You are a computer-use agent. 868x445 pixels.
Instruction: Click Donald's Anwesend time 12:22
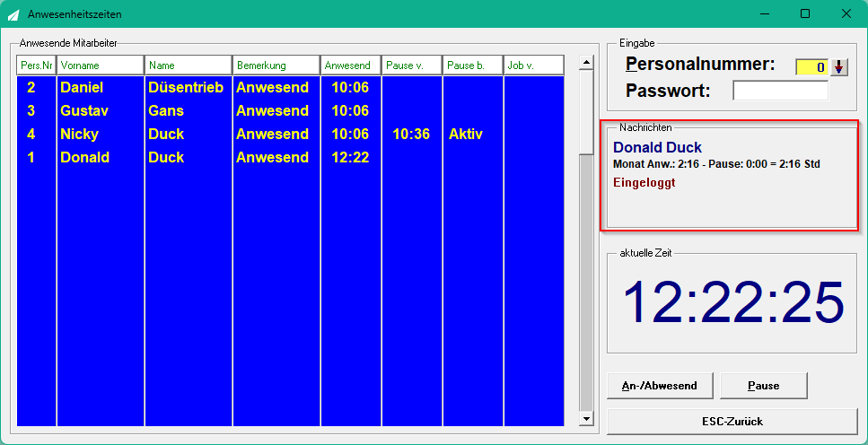tap(350, 157)
